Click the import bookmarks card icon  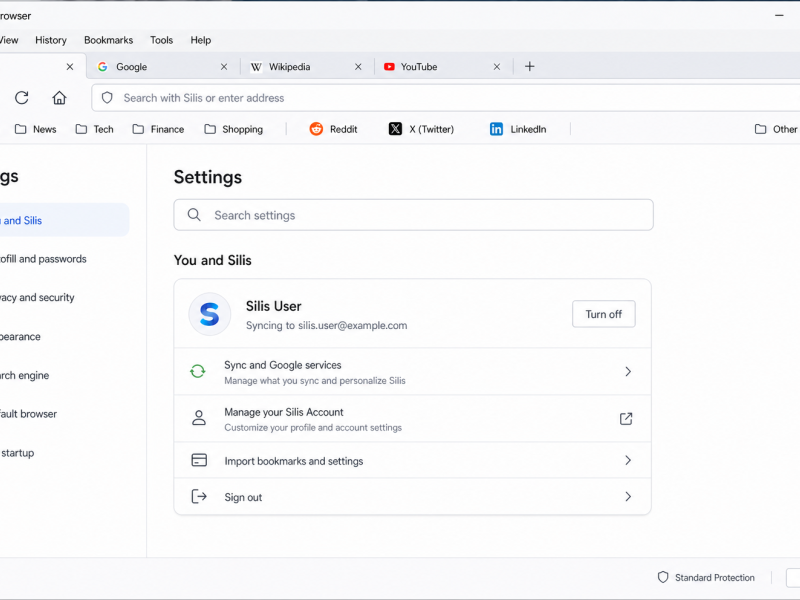[199, 460]
